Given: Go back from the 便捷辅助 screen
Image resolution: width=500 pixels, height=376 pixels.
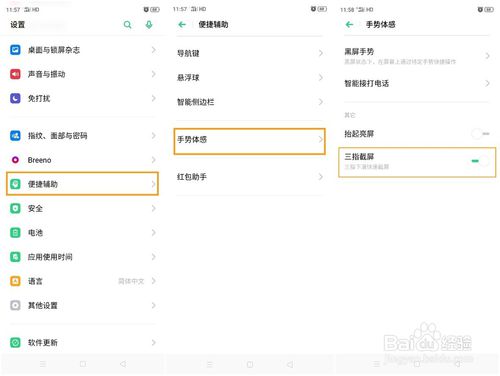Looking at the screenshot, I should tap(182, 24).
